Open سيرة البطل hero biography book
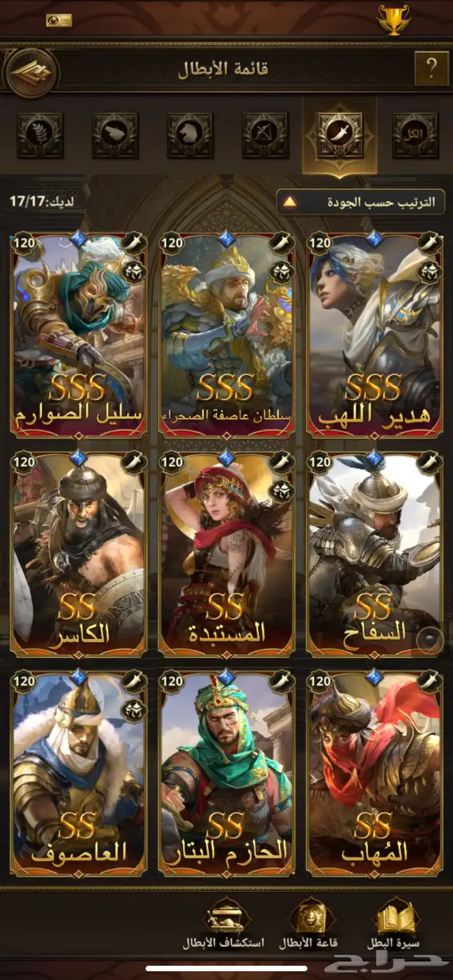453x980 pixels. click(394, 925)
